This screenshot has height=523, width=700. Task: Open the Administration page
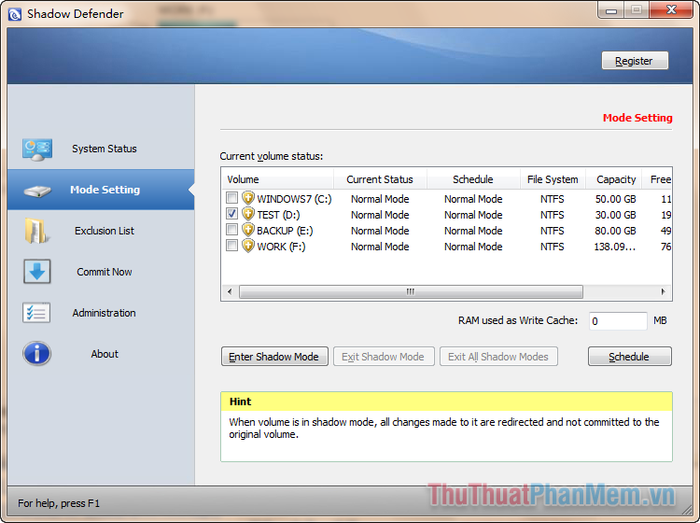click(x=101, y=313)
